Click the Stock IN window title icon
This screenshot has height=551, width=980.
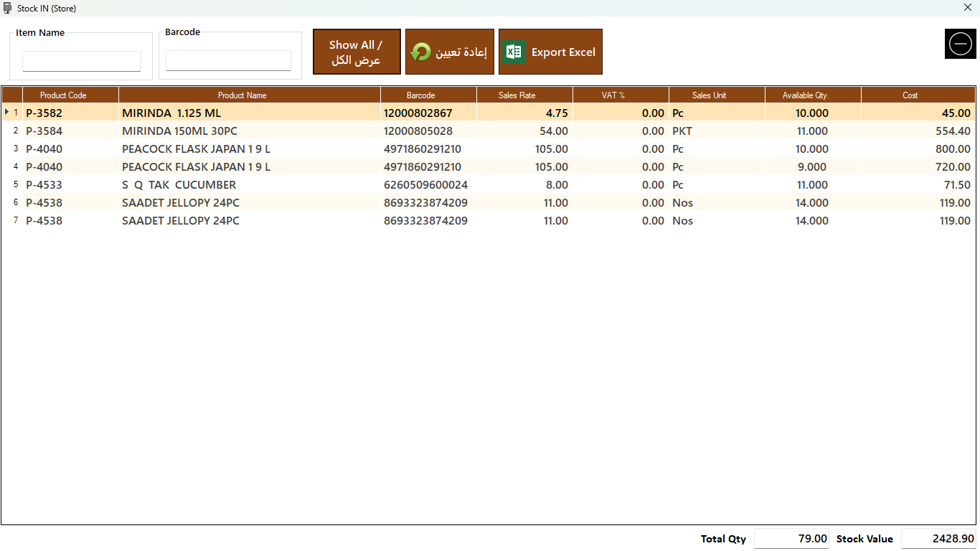[x=8, y=8]
